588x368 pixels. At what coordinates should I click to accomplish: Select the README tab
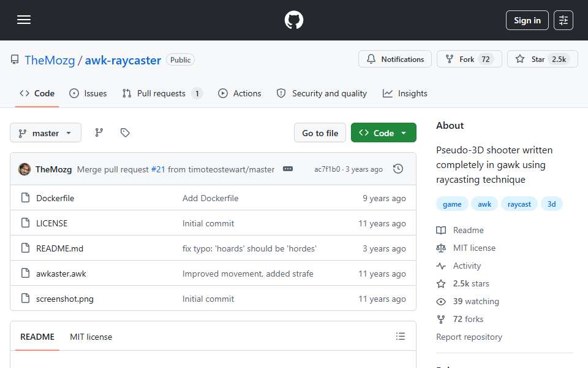[37, 337]
